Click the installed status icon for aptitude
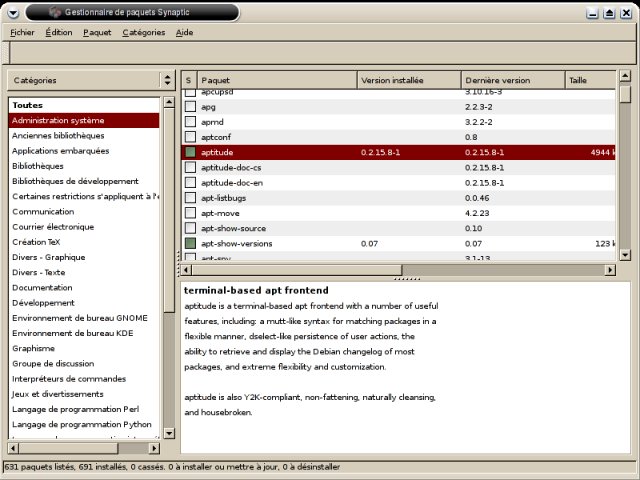Screen dimensions: 640x480 point(189,152)
